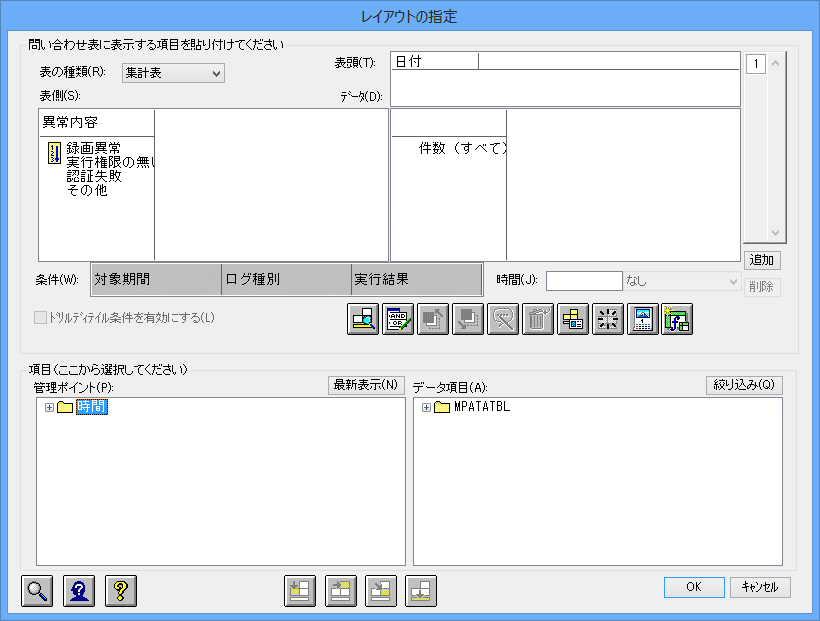Select the 認証失敗 row
The width and height of the screenshot is (820, 621).
[x=94, y=176]
